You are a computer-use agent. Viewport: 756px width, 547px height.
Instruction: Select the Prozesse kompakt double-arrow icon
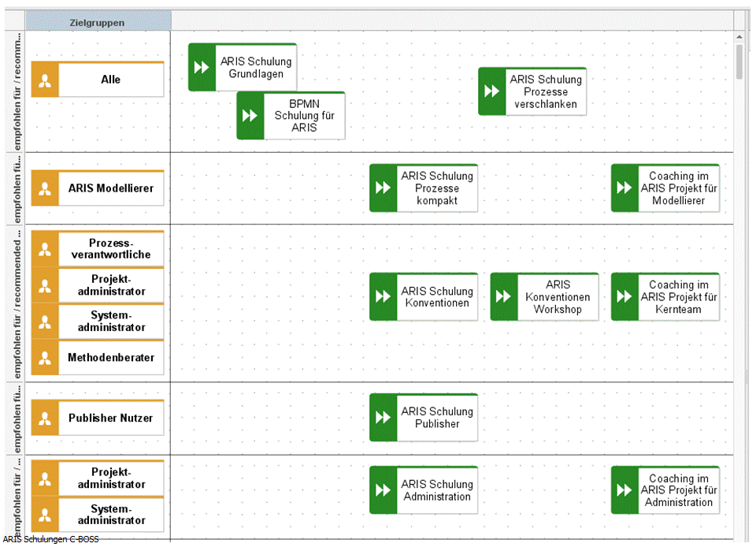(x=384, y=188)
